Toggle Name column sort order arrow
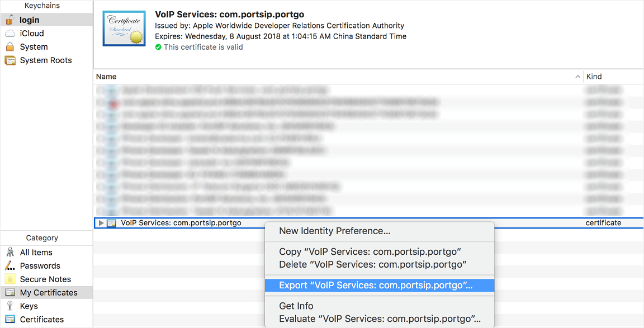 pos(577,77)
